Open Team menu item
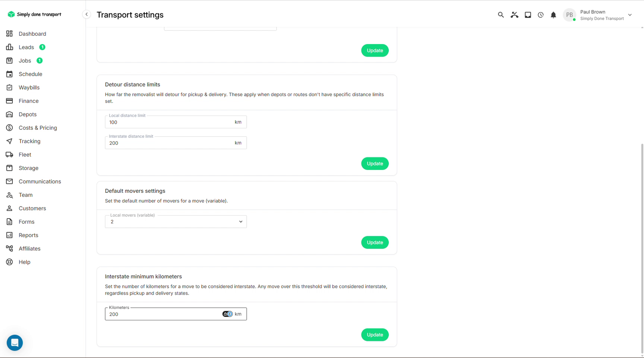The height and width of the screenshot is (358, 644). tap(25, 195)
